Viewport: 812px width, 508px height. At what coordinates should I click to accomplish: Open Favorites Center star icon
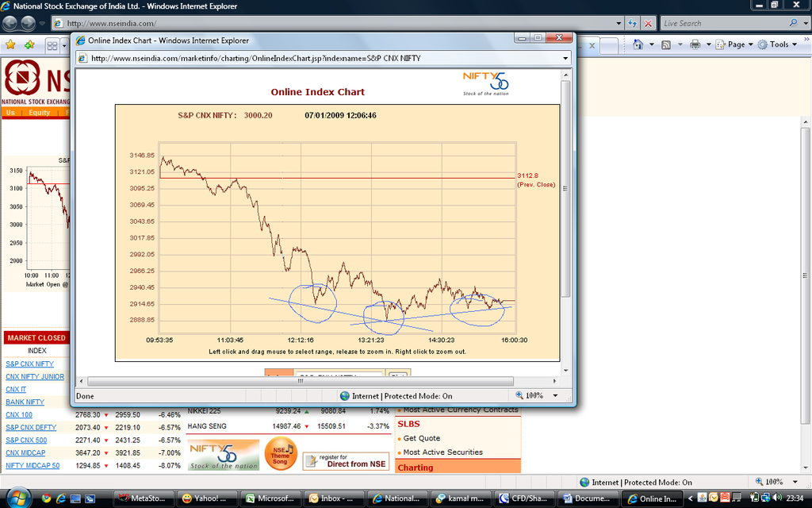(x=11, y=44)
